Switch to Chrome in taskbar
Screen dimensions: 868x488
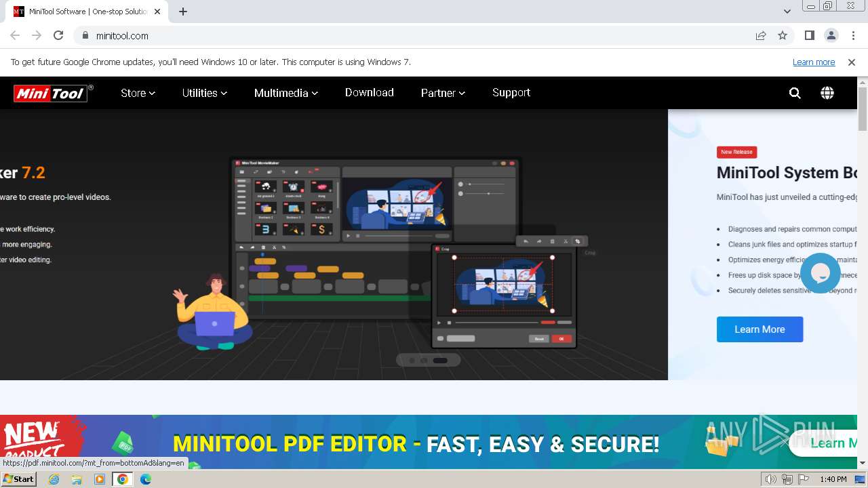(x=123, y=479)
